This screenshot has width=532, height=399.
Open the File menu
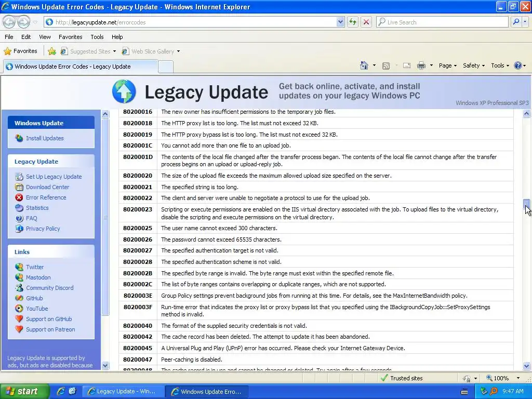click(9, 37)
